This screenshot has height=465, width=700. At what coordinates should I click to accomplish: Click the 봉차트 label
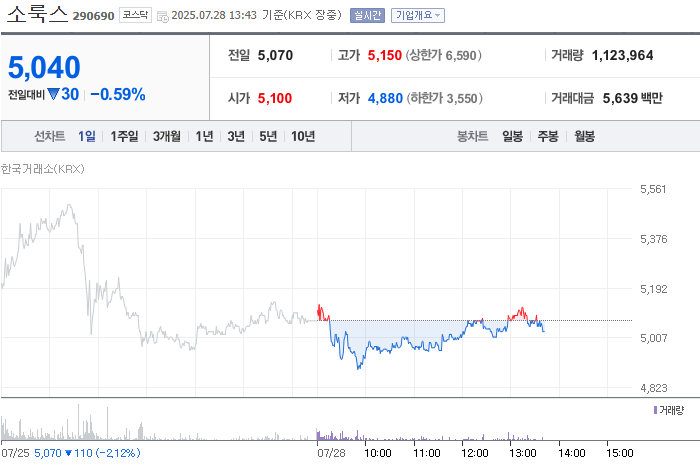point(472,136)
